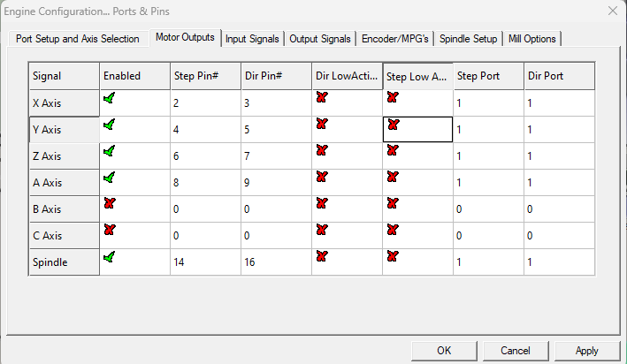Click the Apply button
The image size is (627, 364).
[586, 350]
